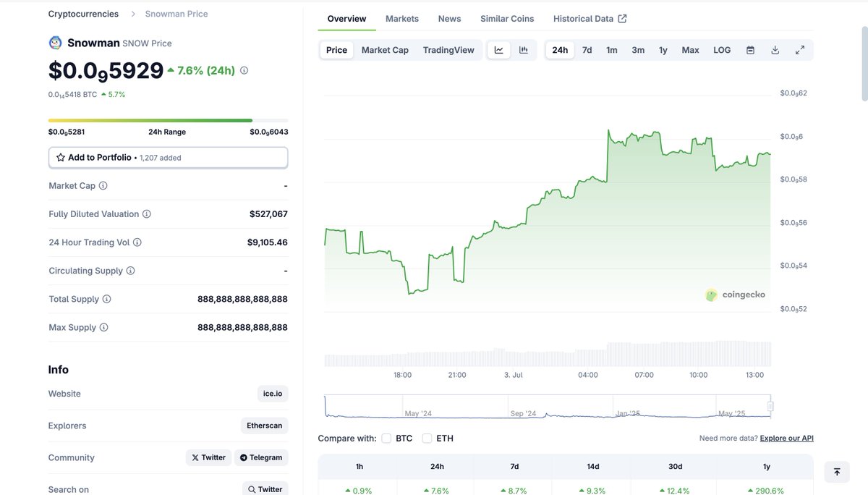Screen dimensions: 868x495
Task: Select the TradingView chart mode
Action: [448, 50]
